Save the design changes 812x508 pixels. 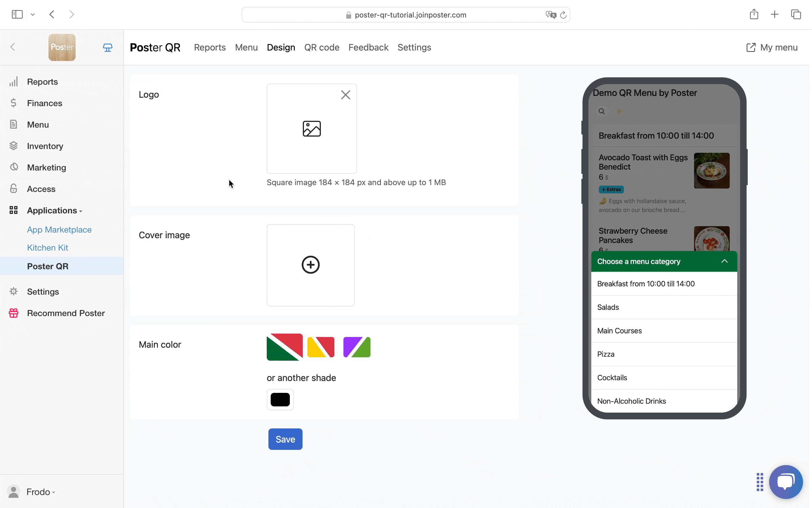point(285,439)
